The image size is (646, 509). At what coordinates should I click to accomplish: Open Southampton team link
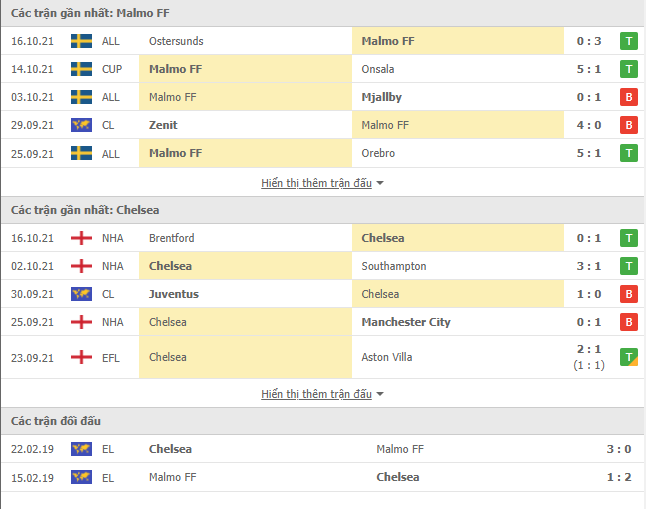394,266
